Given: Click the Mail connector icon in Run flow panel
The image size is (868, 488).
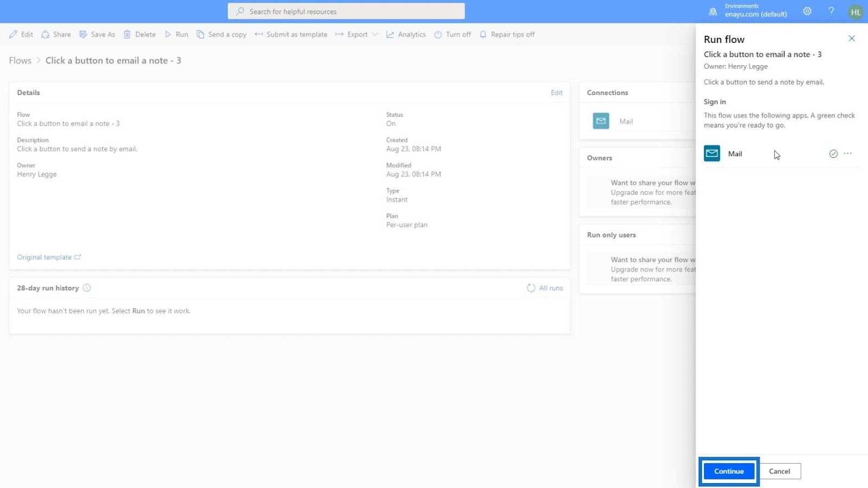Looking at the screenshot, I should [x=712, y=153].
